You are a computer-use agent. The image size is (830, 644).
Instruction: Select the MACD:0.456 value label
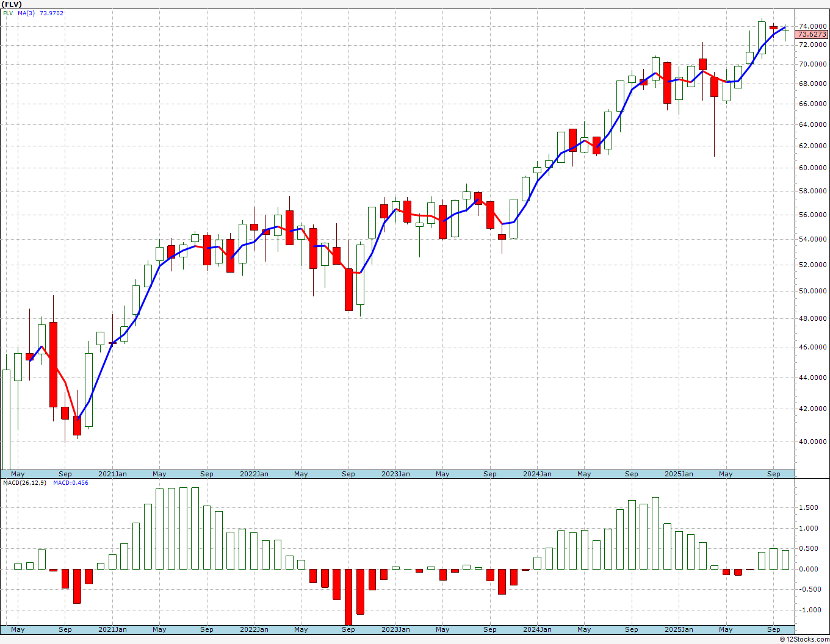click(71, 482)
